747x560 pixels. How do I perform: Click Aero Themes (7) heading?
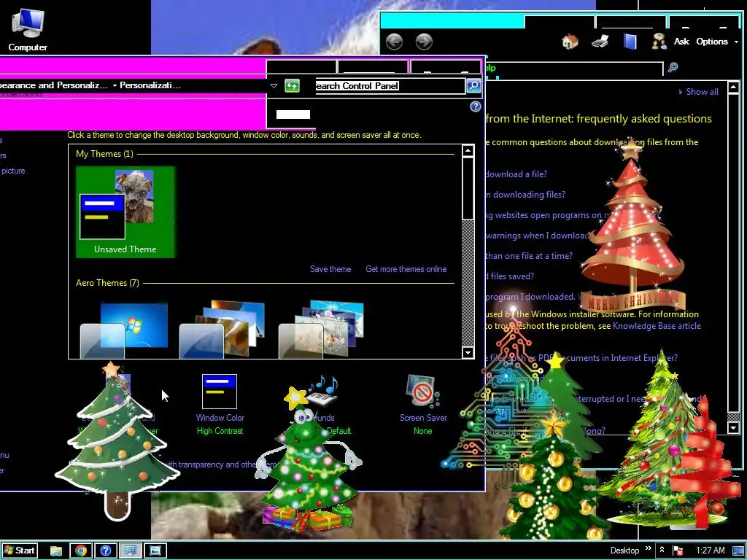click(x=107, y=283)
